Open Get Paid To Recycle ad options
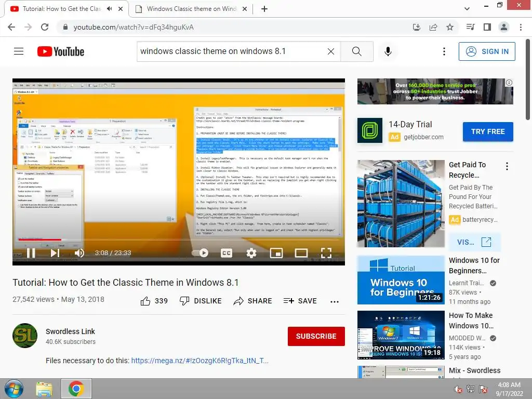 click(507, 166)
